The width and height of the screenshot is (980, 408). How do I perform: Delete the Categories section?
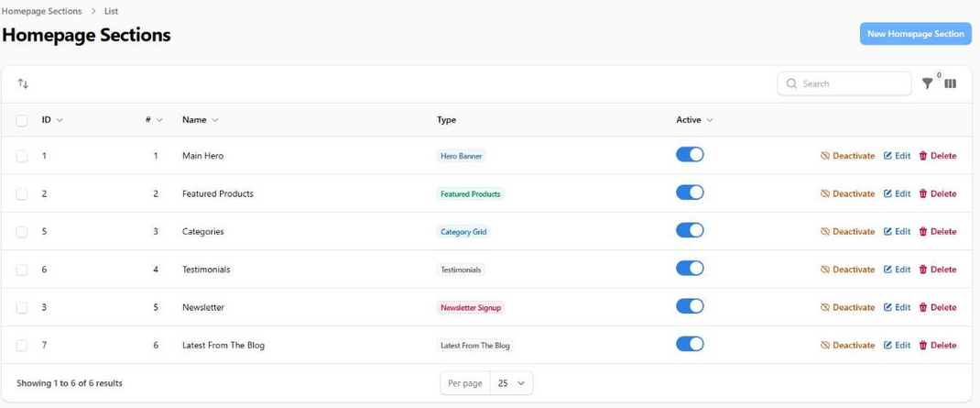[938, 232]
